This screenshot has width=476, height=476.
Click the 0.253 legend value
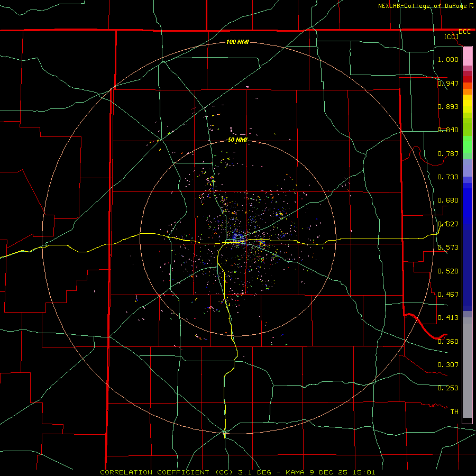448,388
